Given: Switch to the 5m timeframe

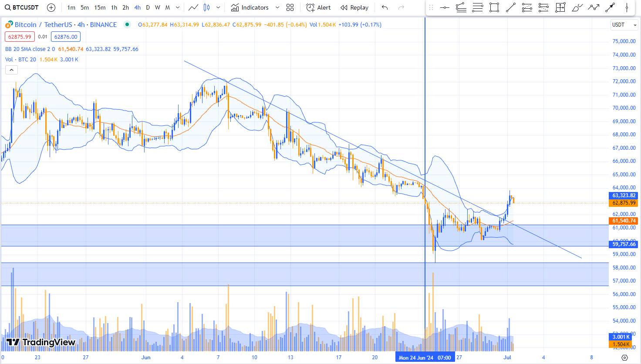Looking at the screenshot, I should (85, 7).
